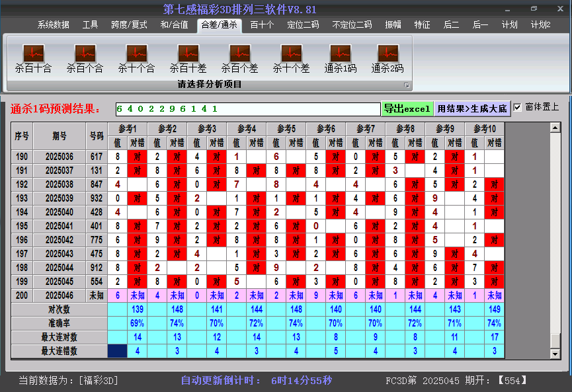Click the number cell 617
Screen dimensions: 572x392
[x=97, y=157]
